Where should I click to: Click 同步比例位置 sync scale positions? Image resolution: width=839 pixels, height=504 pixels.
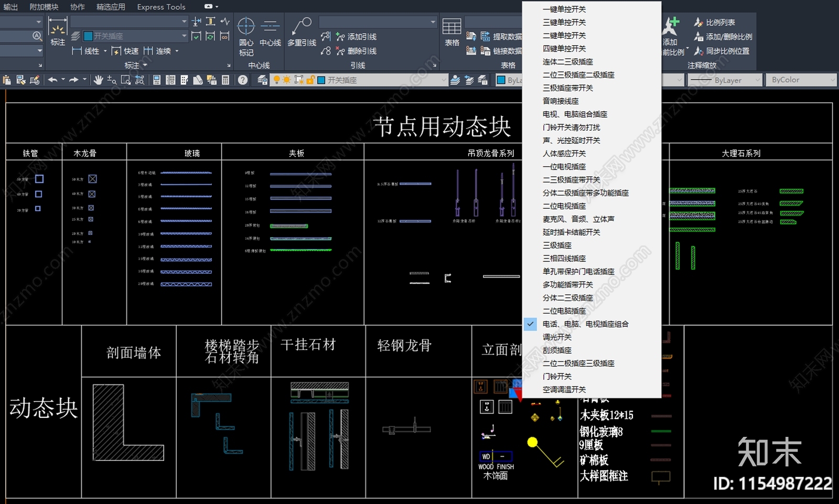tap(722, 51)
